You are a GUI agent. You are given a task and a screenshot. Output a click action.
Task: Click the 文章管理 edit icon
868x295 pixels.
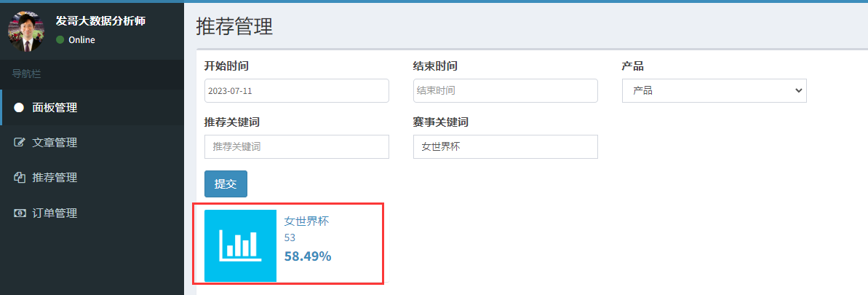[x=20, y=143]
